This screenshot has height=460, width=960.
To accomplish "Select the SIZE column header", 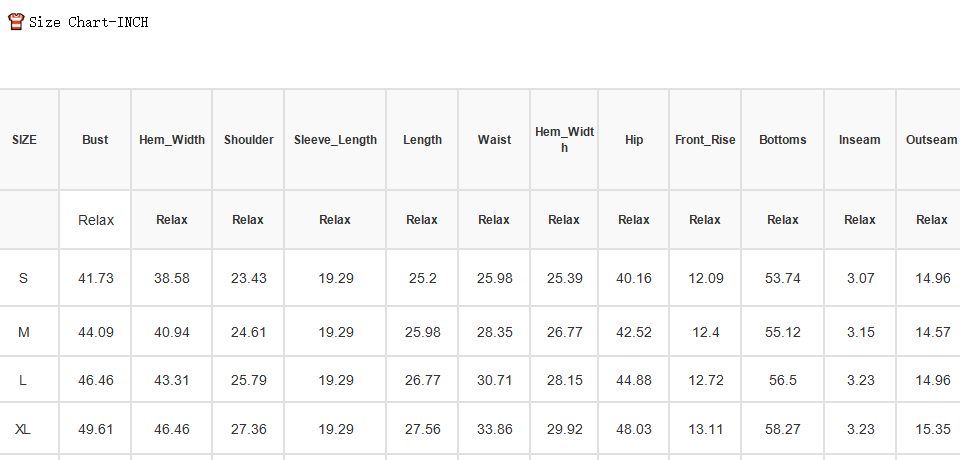I will point(24,140).
